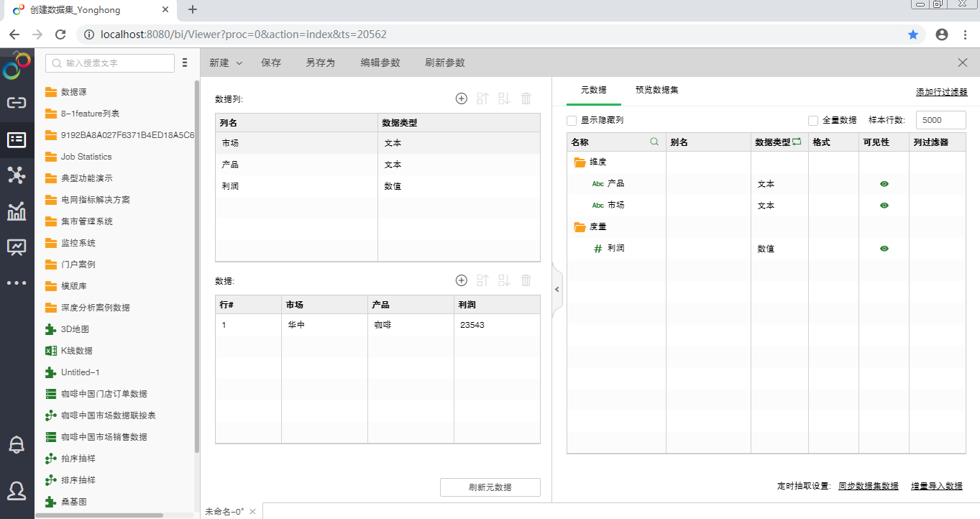980x519 pixels.
Task: Click the 样本行数 input field
Action: [940, 119]
